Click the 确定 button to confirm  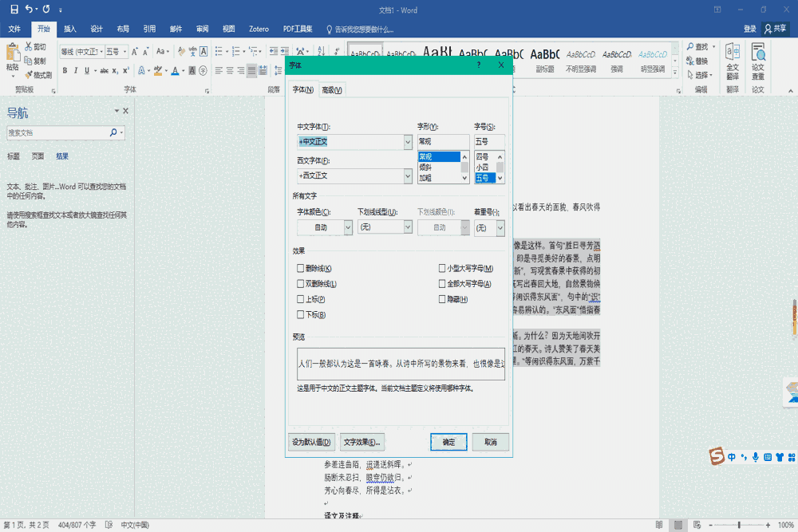point(448,442)
